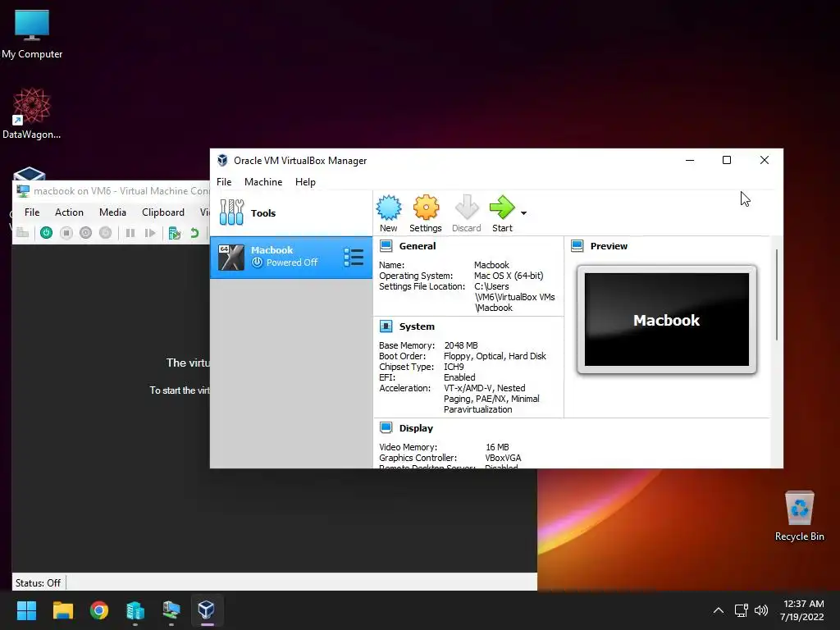Click the 'VBoxVGA' graphics controller value
Image resolution: width=840 pixels, height=630 pixels.
tap(503, 458)
